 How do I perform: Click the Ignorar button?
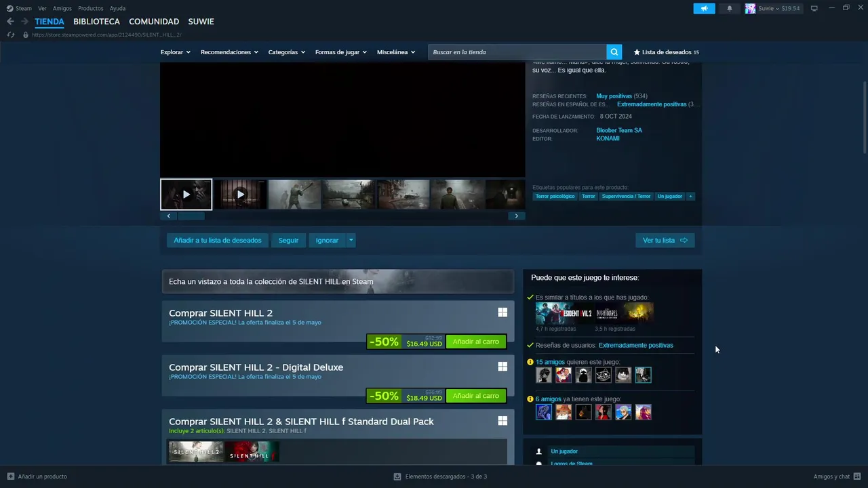click(327, 240)
